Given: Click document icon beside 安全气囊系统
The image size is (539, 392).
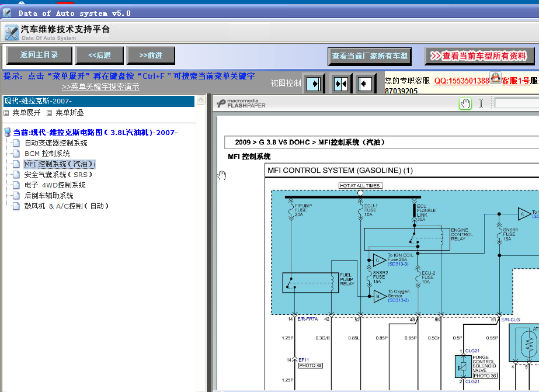Looking at the screenshot, I should [x=16, y=175].
